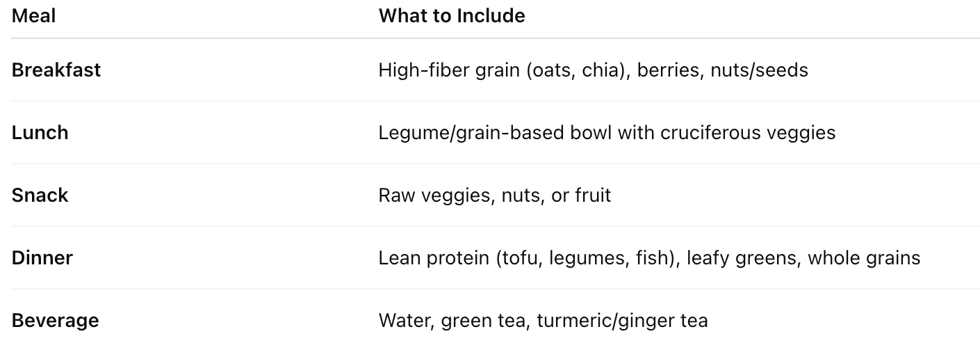The height and width of the screenshot is (359, 980).
Task: Select the Lunch row label
Action: 40,133
